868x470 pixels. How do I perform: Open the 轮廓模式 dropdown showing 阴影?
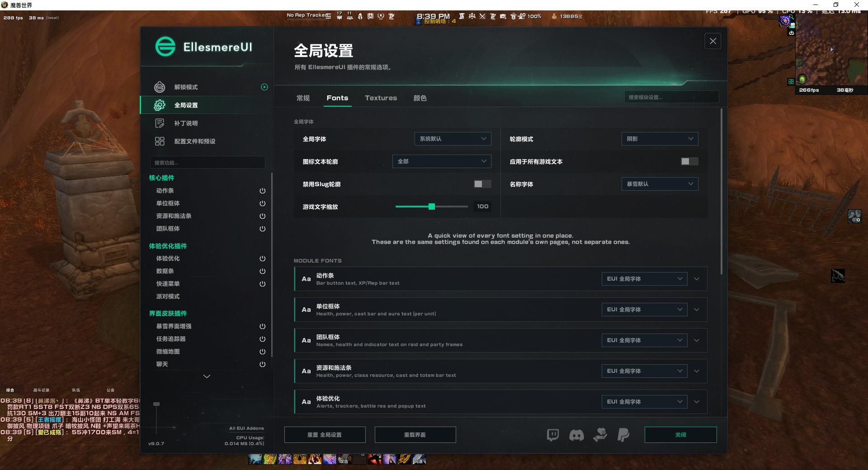point(660,139)
